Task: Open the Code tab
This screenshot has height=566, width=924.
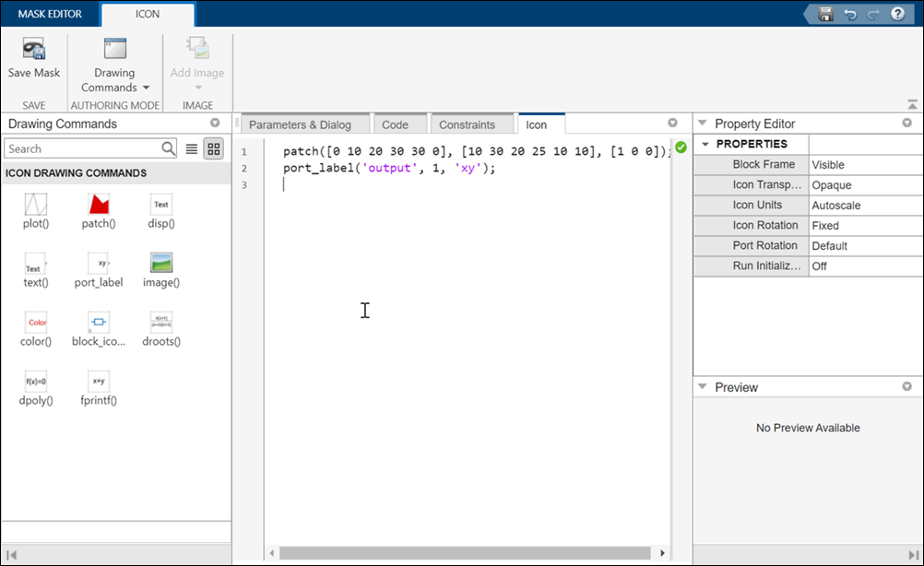Action: (395, 124)
